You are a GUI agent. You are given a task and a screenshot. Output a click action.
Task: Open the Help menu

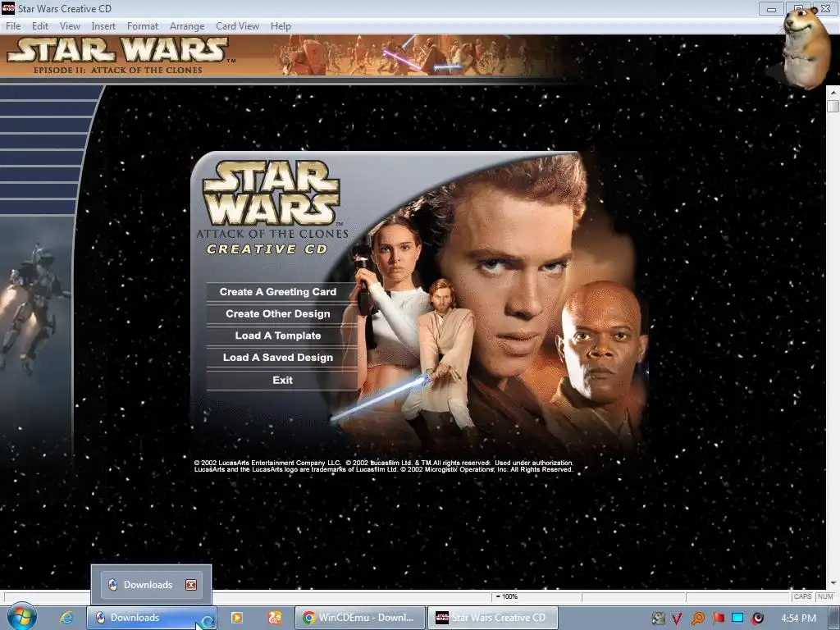(x=281, y=26)
